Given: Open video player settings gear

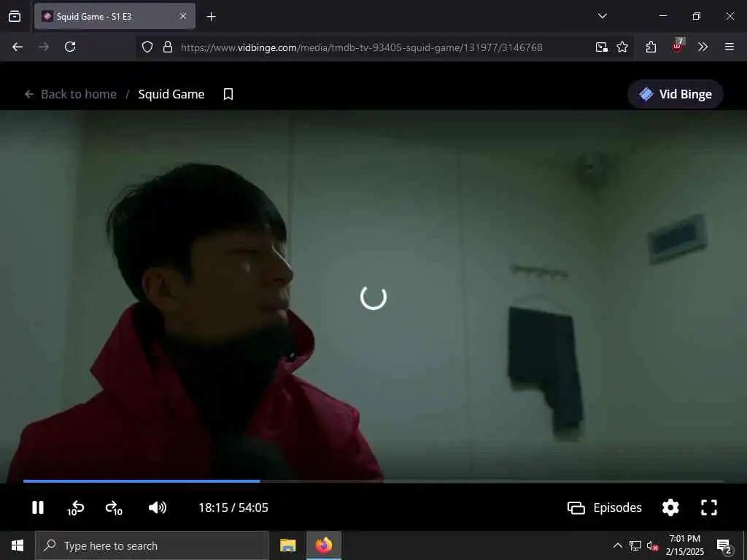Looking at the screenshot, I should pos(670,507).
